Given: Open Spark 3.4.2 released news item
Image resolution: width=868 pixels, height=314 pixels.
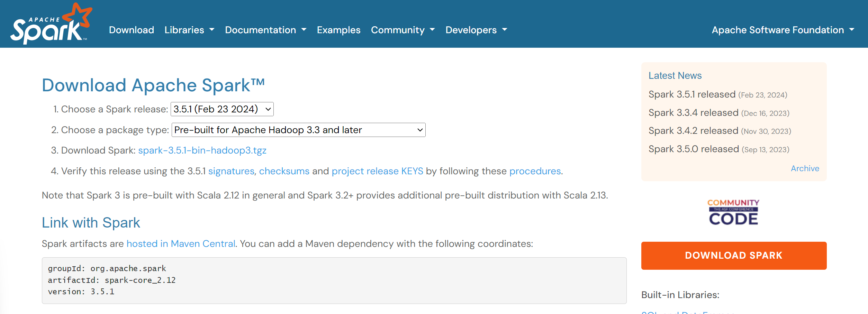Looking at the screenshot, I should point(693,131).
